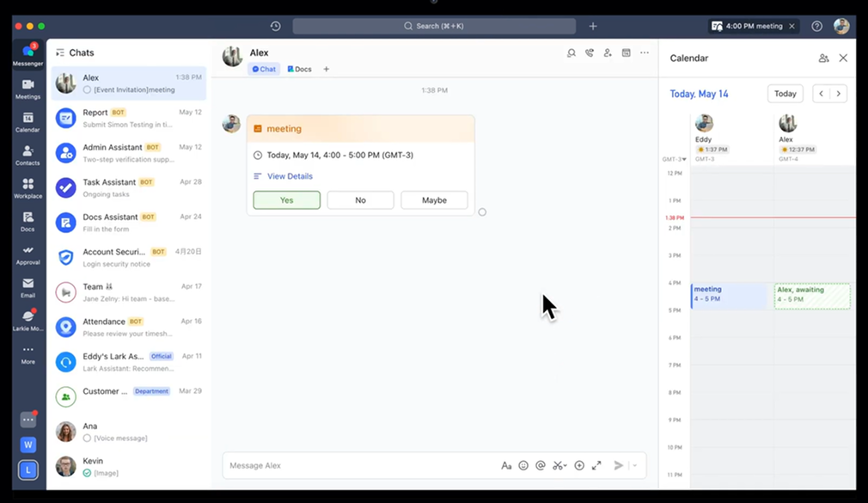Screen dimensions: 868x503
Task: Switch to the Docs tab
Action: coord(299,69)
